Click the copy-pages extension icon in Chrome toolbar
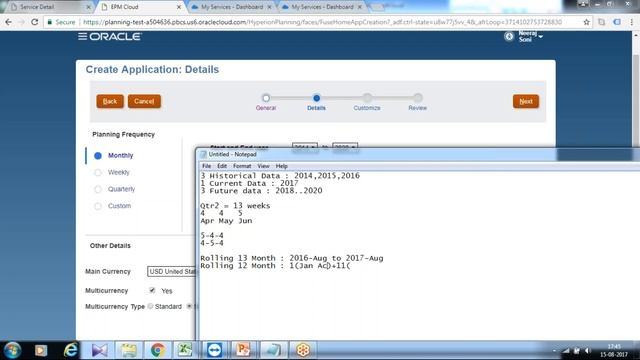This screenshot has width=640, height=360. [602, 22]
